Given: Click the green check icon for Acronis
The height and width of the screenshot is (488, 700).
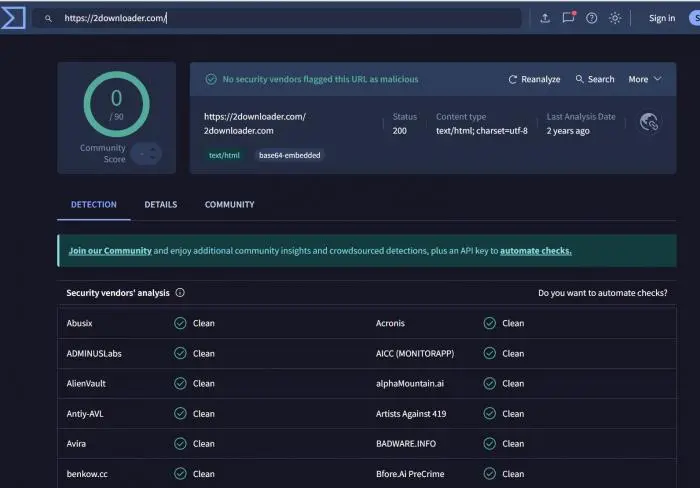Looking at the screenshot, I should (490, 323).
